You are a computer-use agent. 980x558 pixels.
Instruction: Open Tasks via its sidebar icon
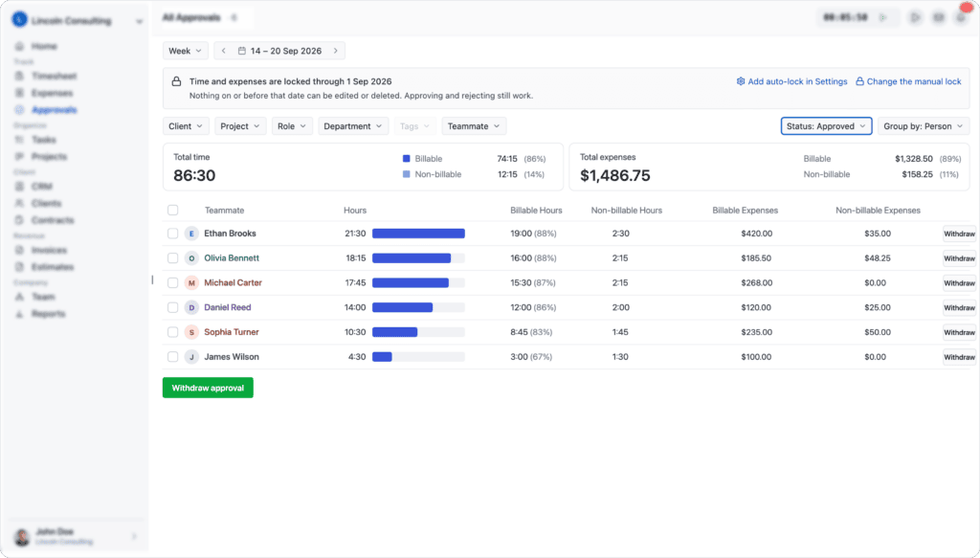(19, 140)
